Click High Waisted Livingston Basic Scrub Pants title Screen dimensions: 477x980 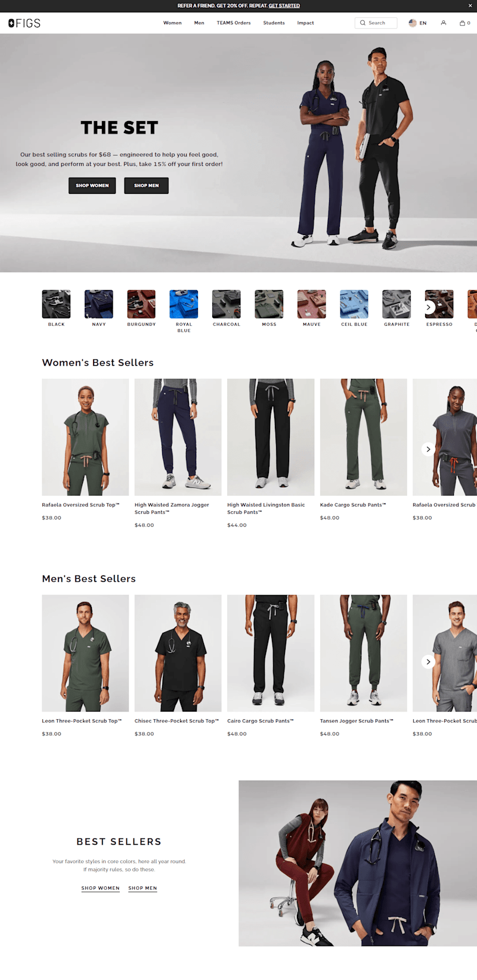click(266, 508)
